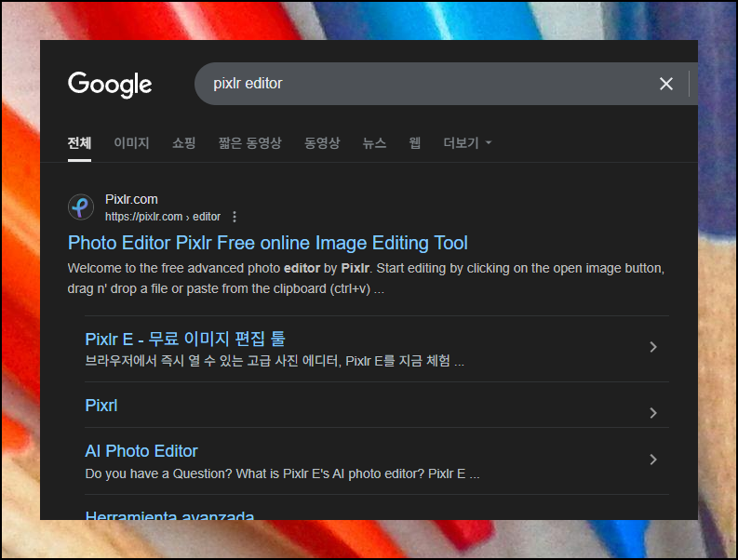The image size is (738, 560).
Task: Open the three-dot menu next to pixlr.com URL
Action: pyautogui.click(x=235, y=217)
